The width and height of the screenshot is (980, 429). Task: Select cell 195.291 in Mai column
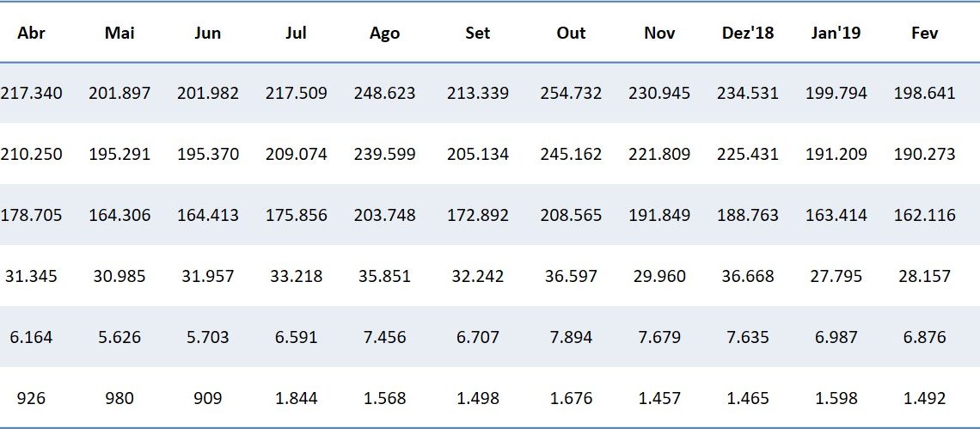[119, 155]
